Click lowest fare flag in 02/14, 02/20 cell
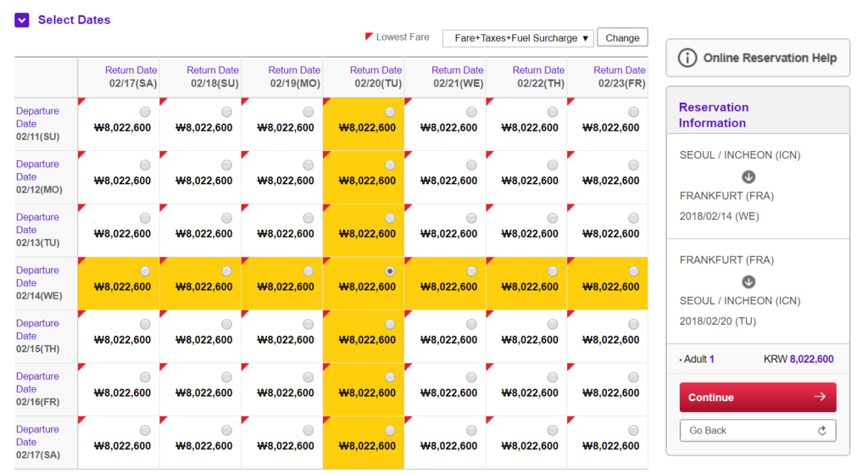 click(326, 261)
